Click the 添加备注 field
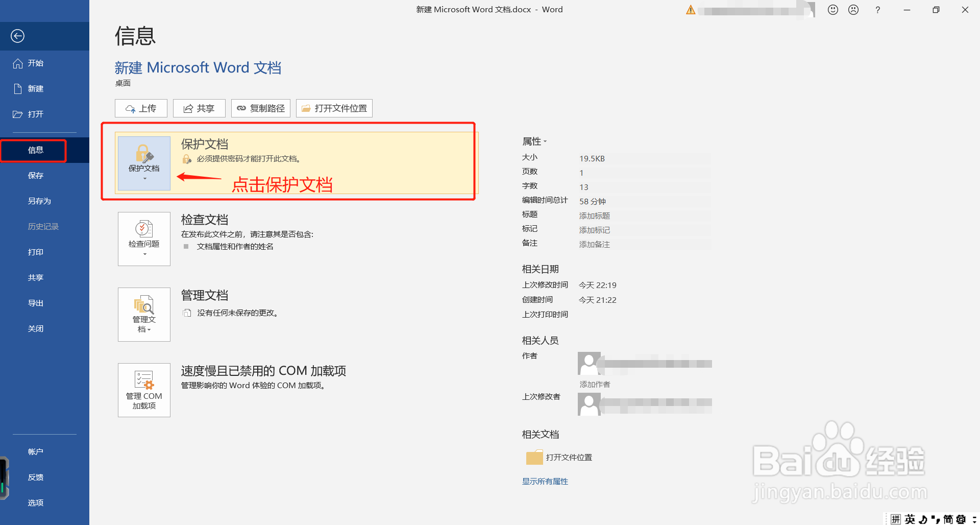This screenshot has width=980, height=525. pos(644,245)
